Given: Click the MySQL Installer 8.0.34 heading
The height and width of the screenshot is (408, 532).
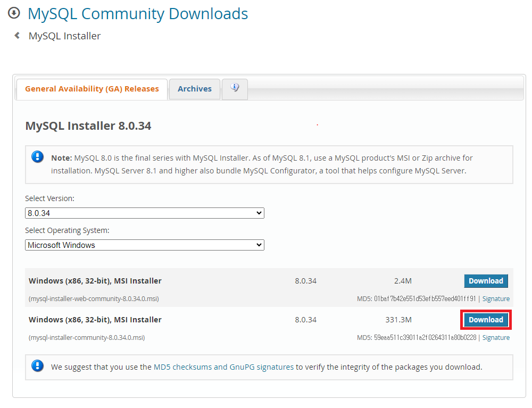Looking at the screenshot, I should [x=88, y=126].
